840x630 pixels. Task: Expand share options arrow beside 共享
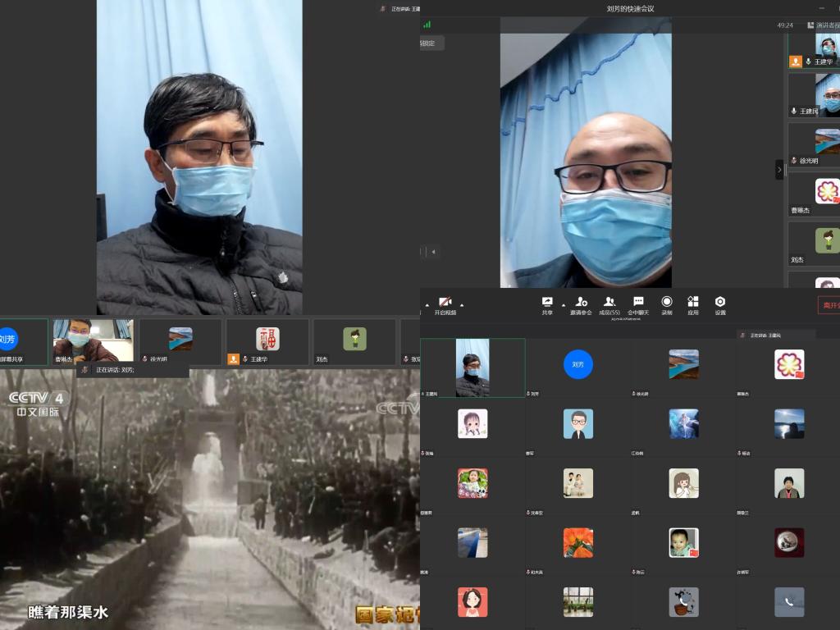(563, 304)
